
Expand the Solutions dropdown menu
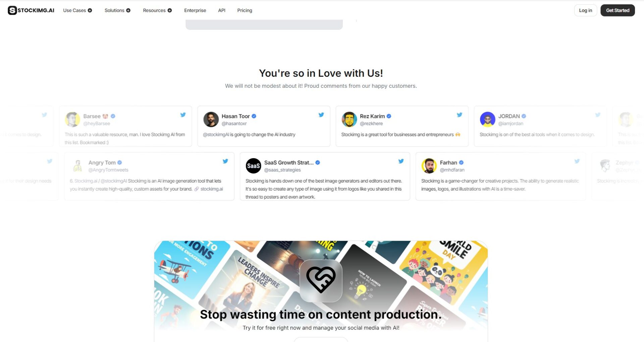(x=117, y=10)
